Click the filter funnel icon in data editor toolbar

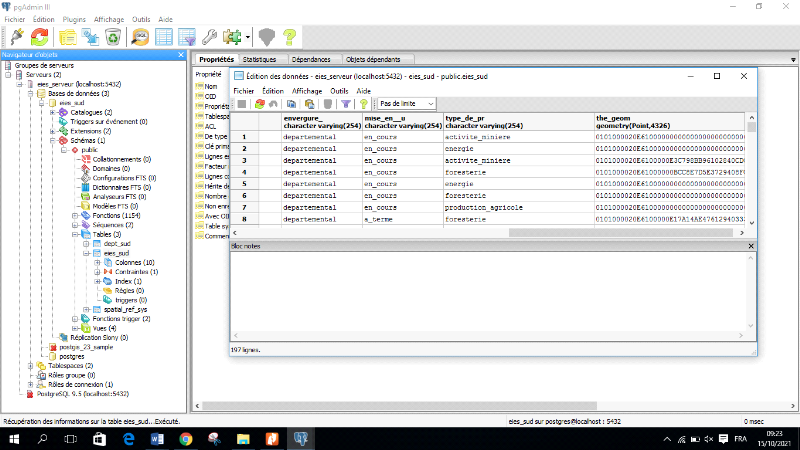click(347, 103)
